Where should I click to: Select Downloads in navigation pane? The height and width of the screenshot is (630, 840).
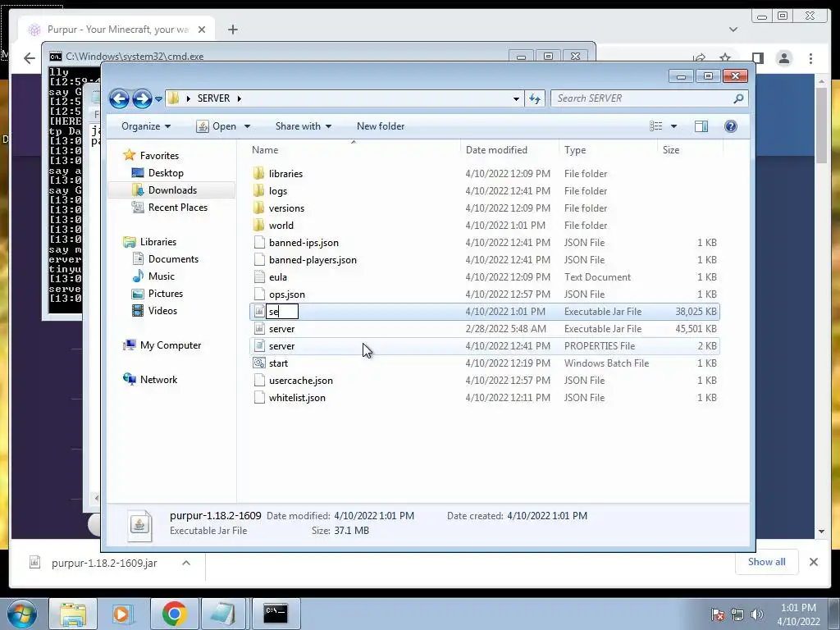point(172,190)
